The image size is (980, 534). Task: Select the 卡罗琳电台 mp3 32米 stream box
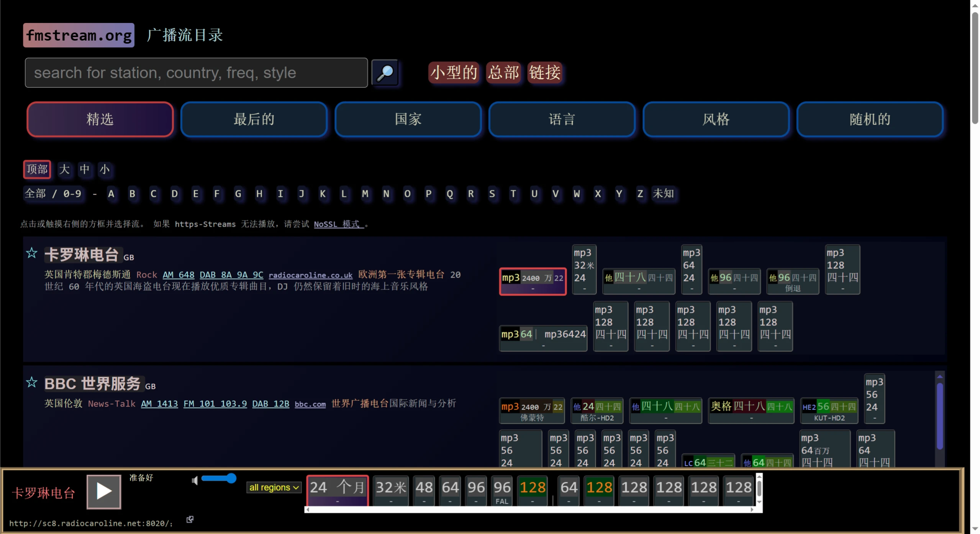point(584,270)
